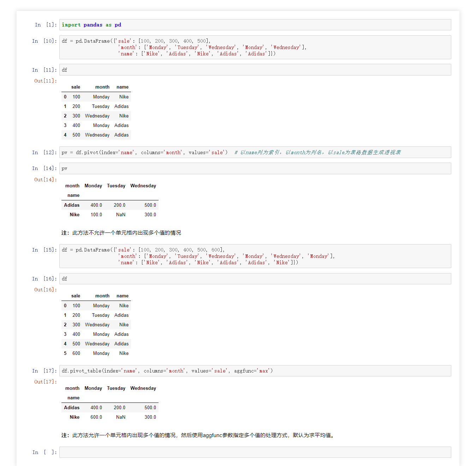Click the 'NaN' cell in Out[14] pivot

121,214
